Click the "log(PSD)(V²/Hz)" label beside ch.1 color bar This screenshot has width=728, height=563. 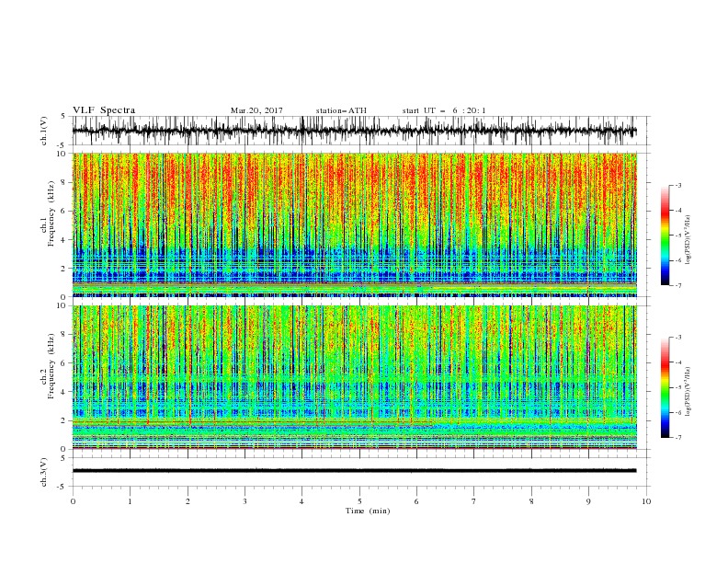[688, 240]
